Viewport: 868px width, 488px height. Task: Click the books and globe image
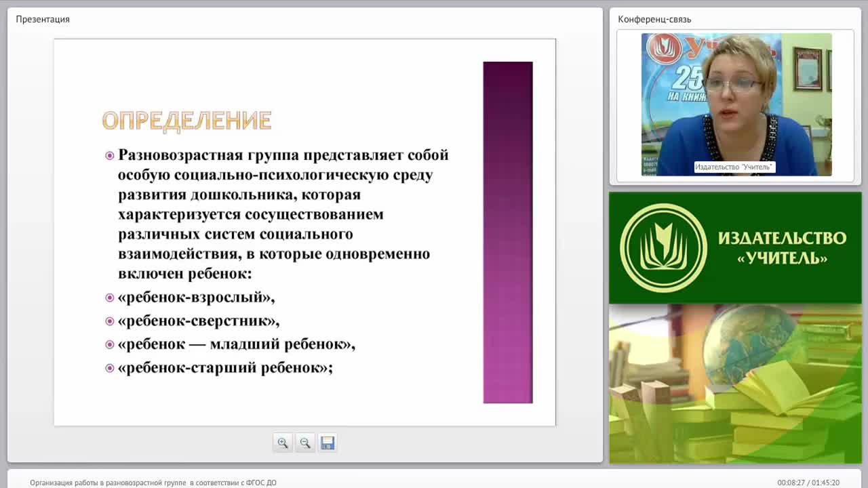[x=735, y=384]
